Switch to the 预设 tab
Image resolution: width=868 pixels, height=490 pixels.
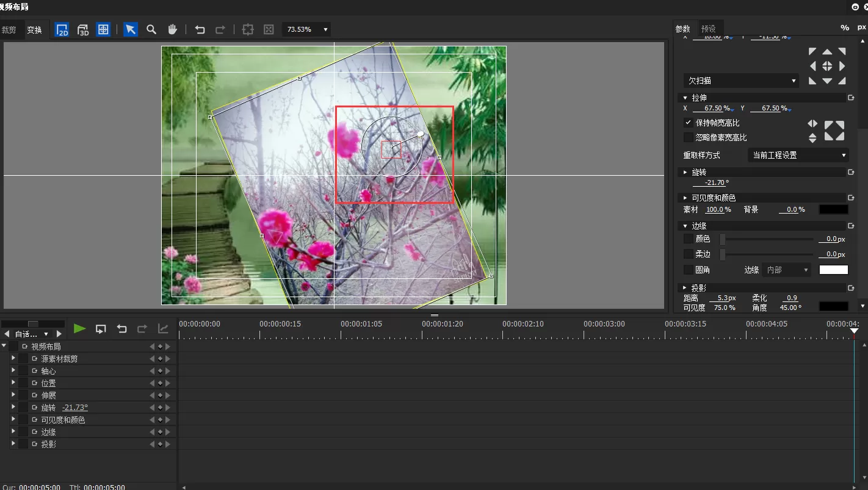click(x=708, y=29)
